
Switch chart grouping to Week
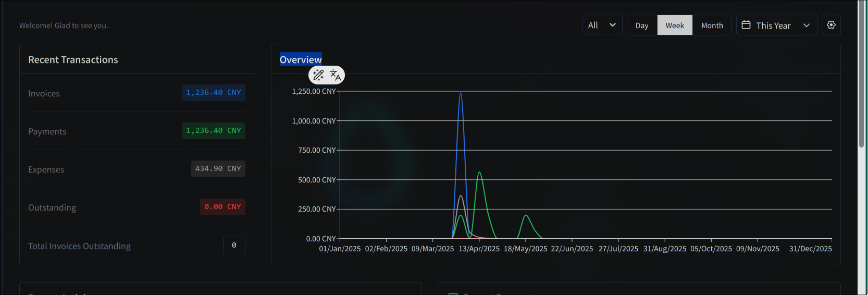[x=675, y=25]
